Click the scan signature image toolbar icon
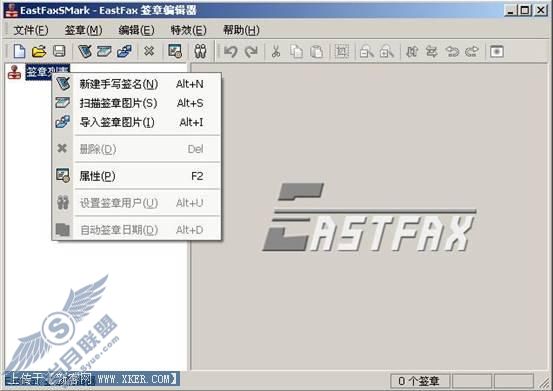The height and width of the screenshot is (391, 553). pyautogui.click(x=104, y=51)
